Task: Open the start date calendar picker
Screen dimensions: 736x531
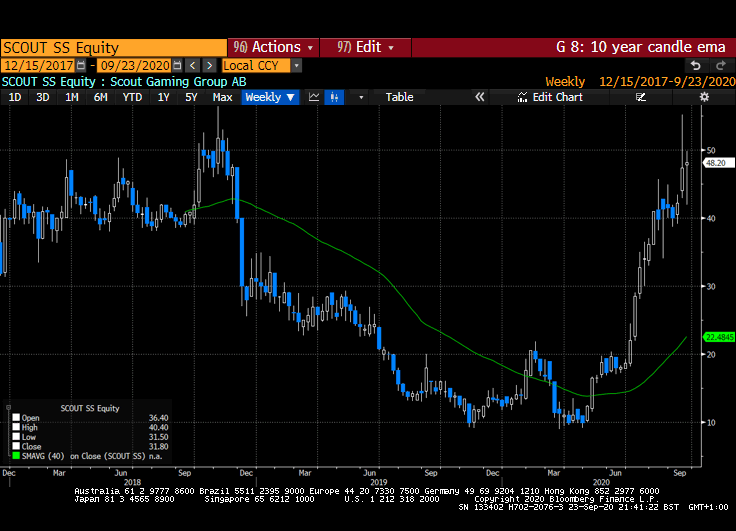Action: tap(81, 65)
